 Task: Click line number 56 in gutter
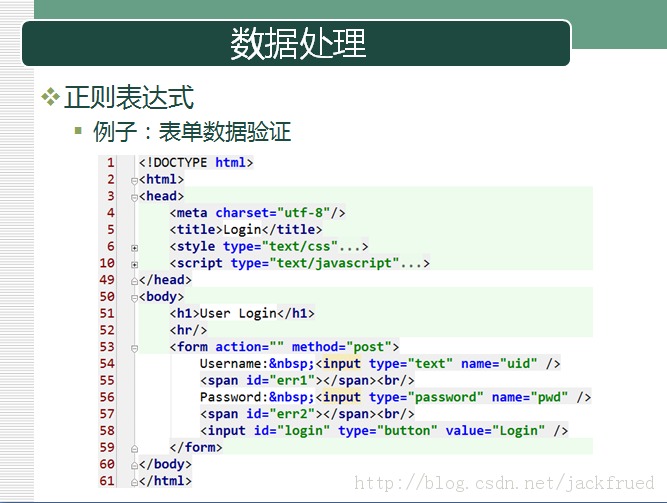click(107, 397)
